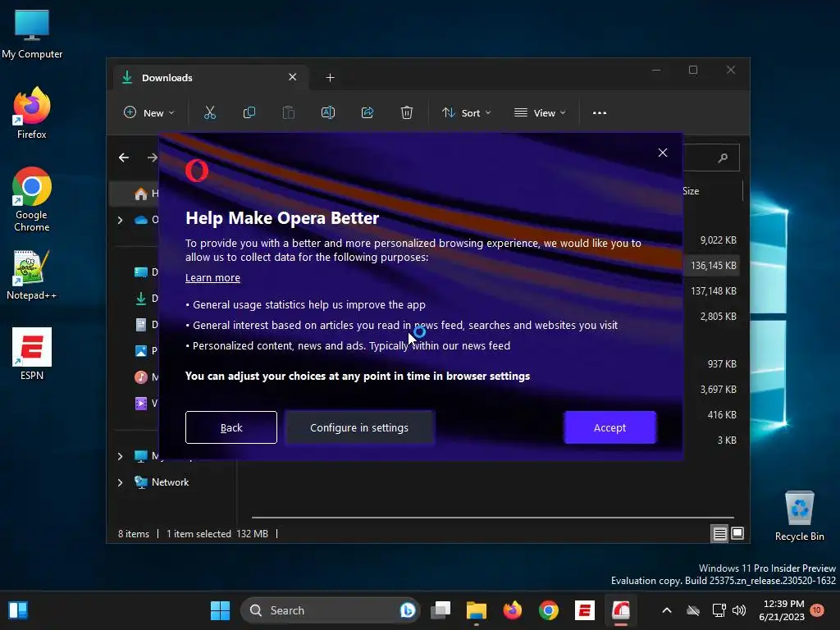Expand the My Computer navigation node chevron

tap(120, 456)
